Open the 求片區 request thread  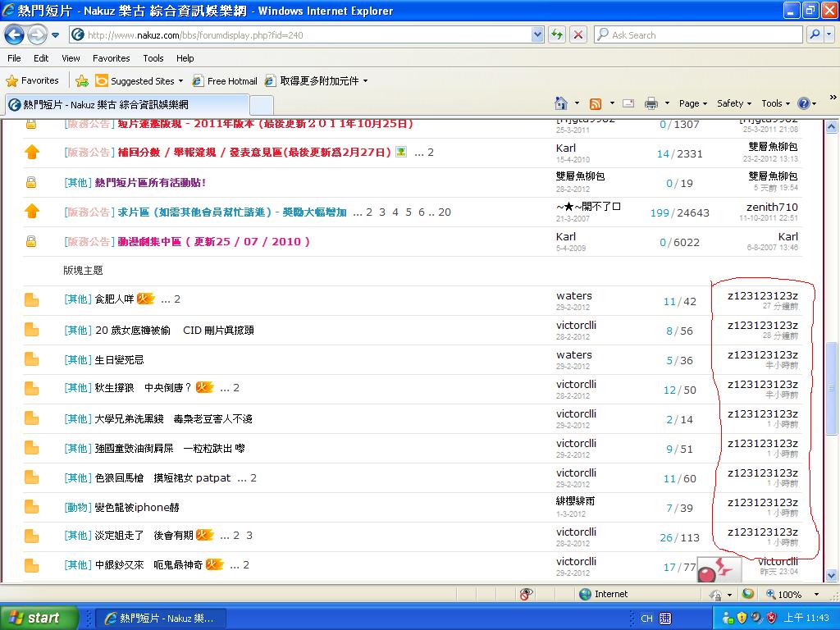click(232, 212)
